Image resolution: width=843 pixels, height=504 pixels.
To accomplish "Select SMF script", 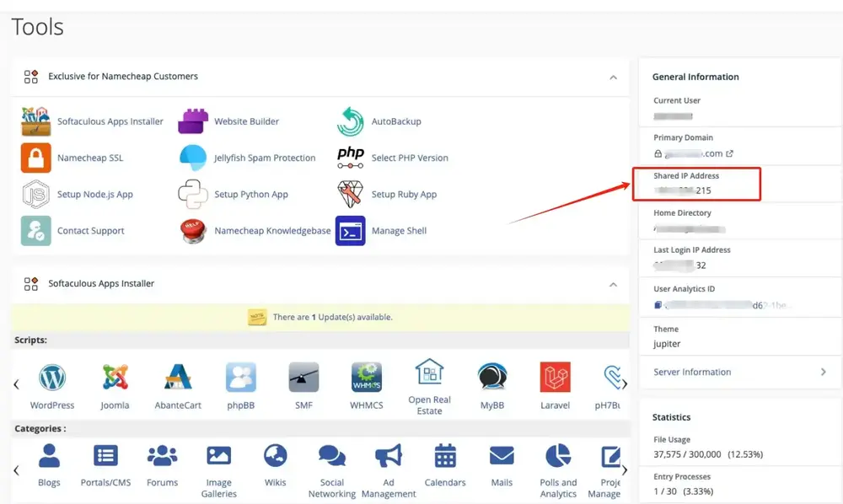I will click(x=303, y=386).
